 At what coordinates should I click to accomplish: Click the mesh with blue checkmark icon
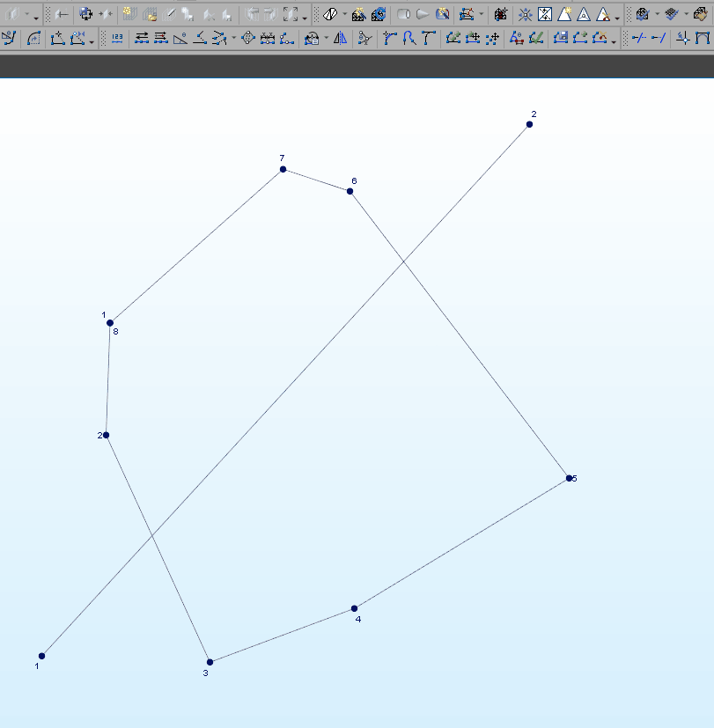(643, 14)
